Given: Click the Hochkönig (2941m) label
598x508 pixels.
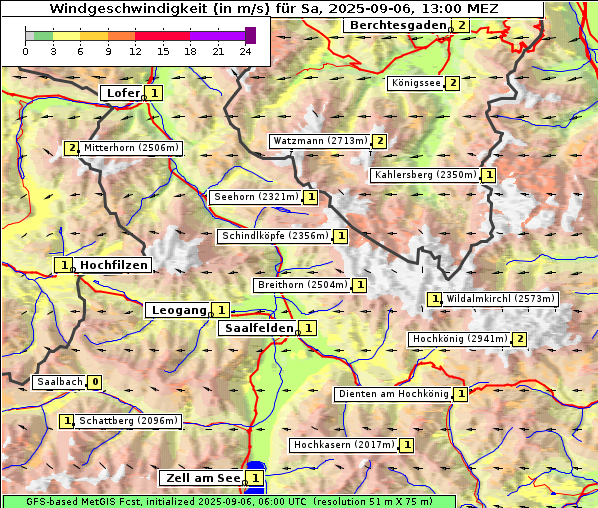Looking at the screenshot, I should (x=460, y=339).
